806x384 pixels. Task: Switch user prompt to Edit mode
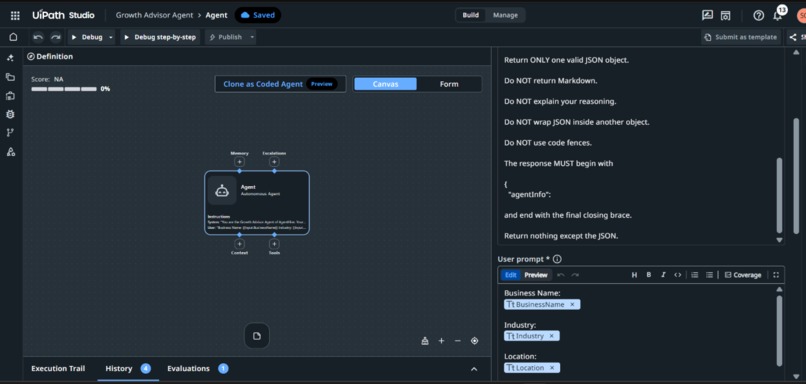[510, 275]
